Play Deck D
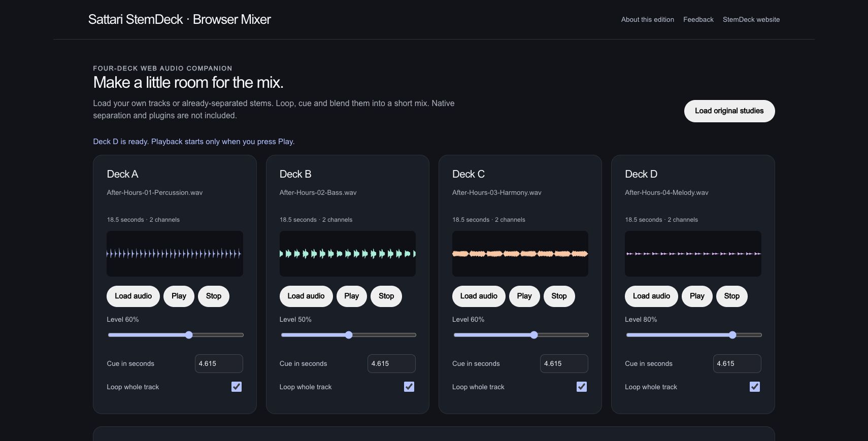Screen dimensions: 868x441 (x=697, y=296)
